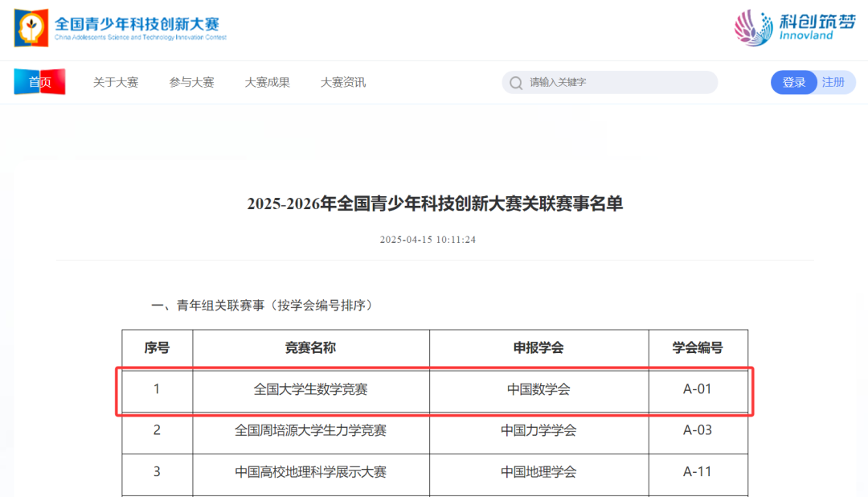Viewport: 868px width, 497px height.
Task: Click the cell A-01
Action: pos(698,389)
